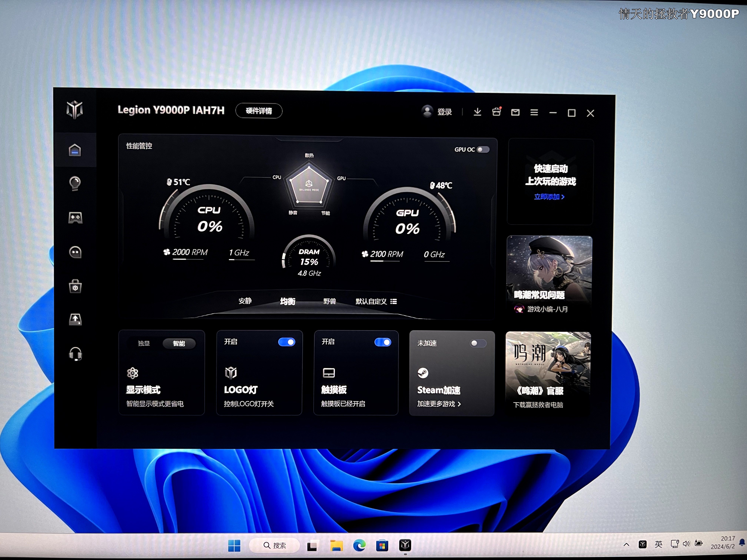
Task: Click 游戏小编-八月 author name
Action: point(547,309)
